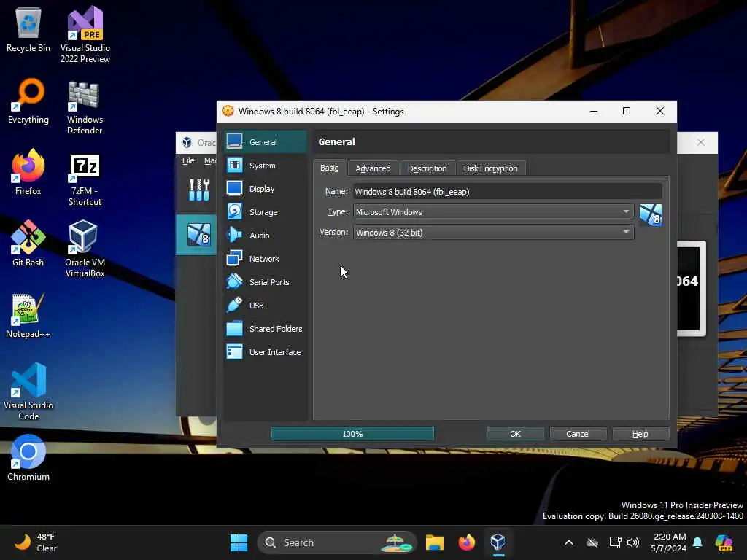Open the Storage settings category

click(x=266, y=212)
